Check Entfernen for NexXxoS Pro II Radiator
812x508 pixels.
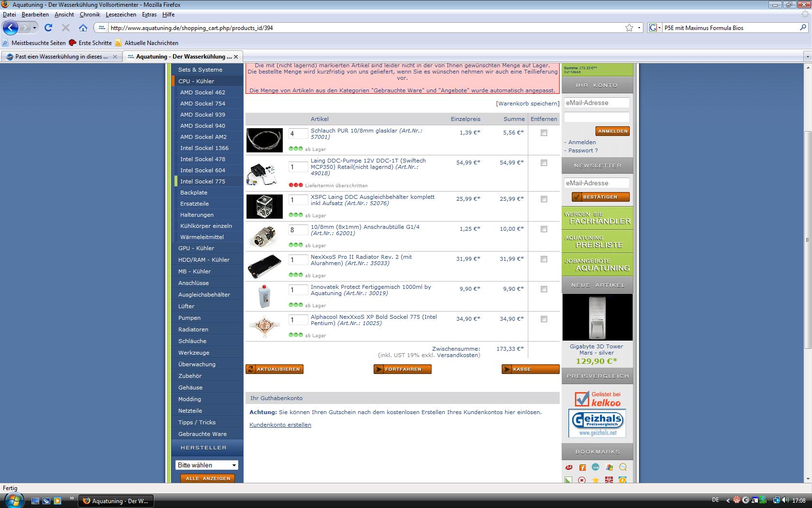544,259
